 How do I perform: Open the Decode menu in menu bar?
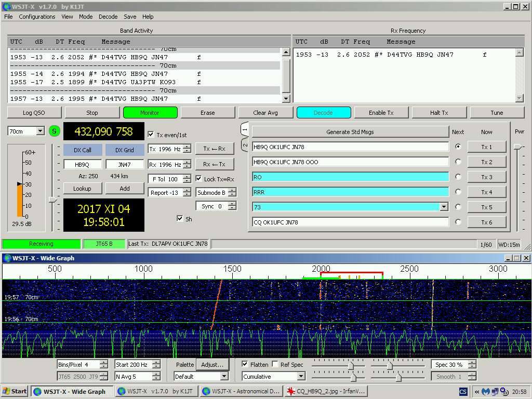108,17
